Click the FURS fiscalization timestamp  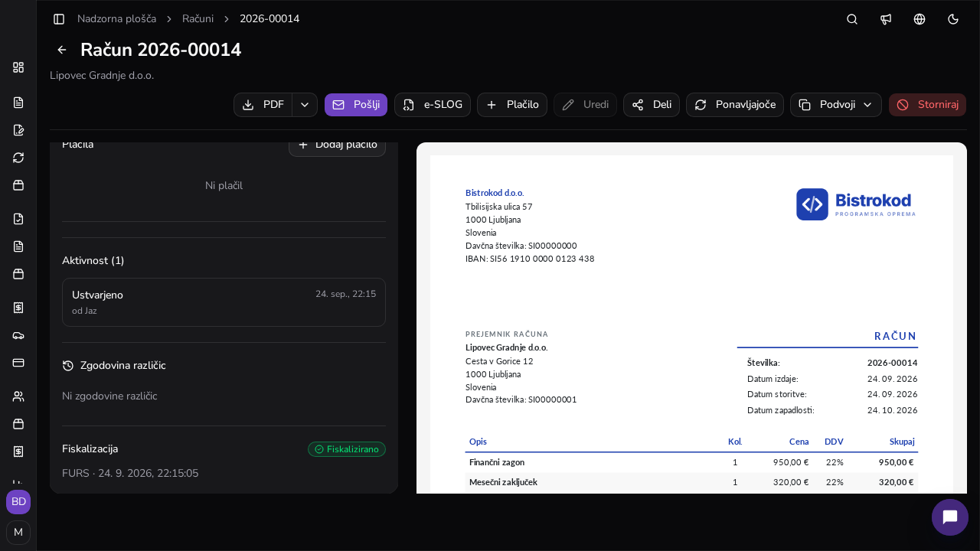130,474
